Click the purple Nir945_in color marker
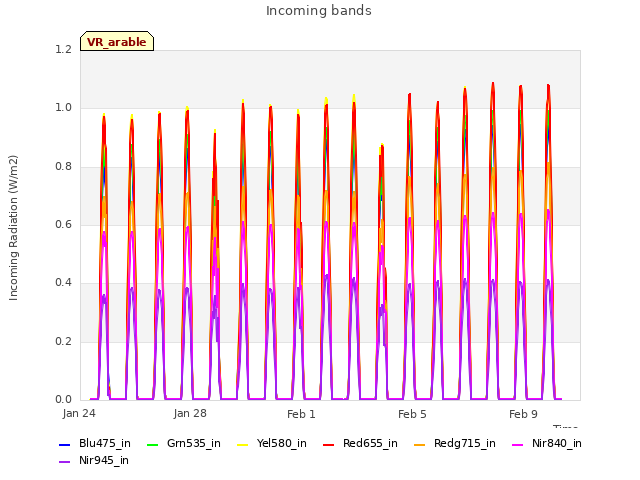This screenshot has height=480, width=640. coord(65,462)
